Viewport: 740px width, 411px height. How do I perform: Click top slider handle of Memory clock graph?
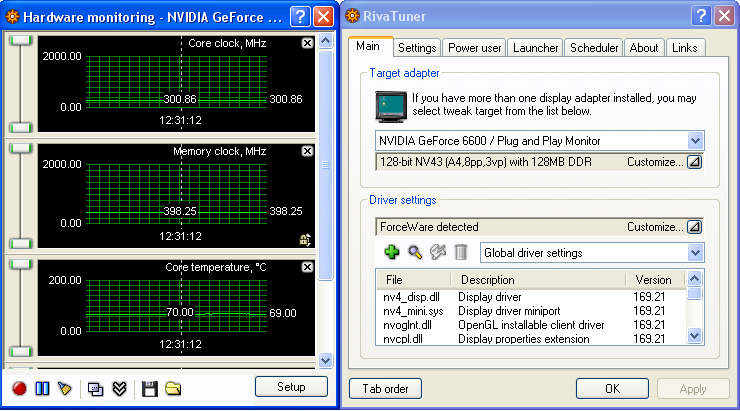coord(20,148)
